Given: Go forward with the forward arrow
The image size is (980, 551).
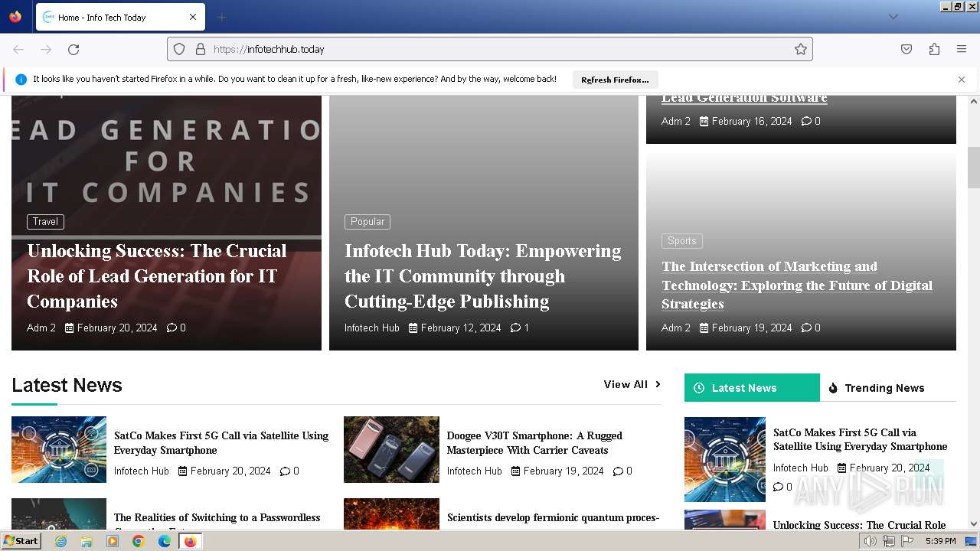Looking at the screenshot, I should click(x=46, y=49).
